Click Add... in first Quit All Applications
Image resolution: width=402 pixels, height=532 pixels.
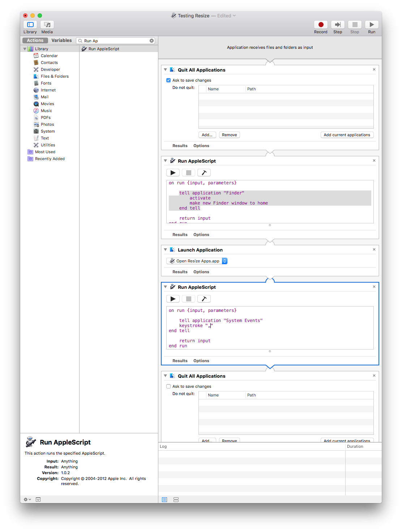coord(207,135)
